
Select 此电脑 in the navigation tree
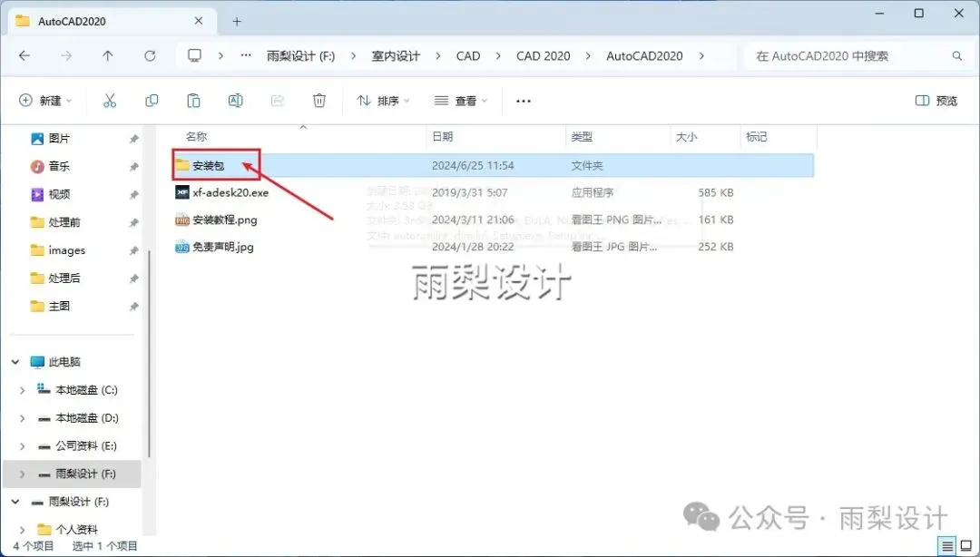pos(64,362)
